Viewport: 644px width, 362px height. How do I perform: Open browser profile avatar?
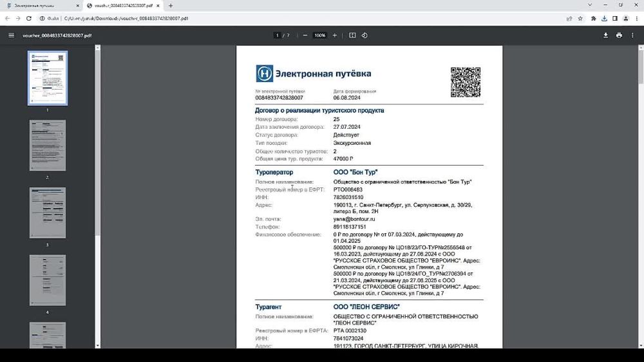pyautogui.click(x=626, y=19)
